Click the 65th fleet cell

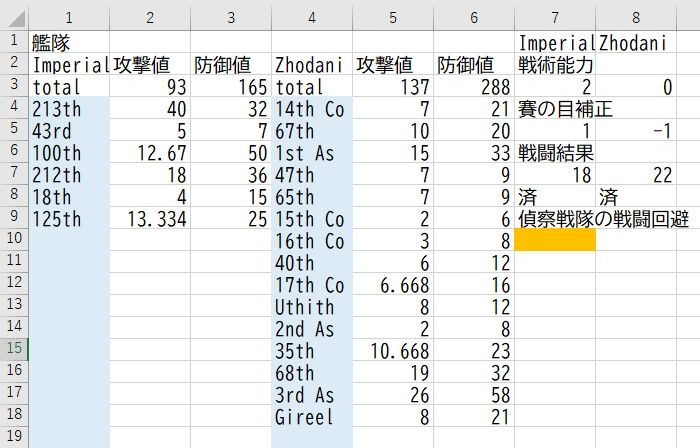click(312, 196)
